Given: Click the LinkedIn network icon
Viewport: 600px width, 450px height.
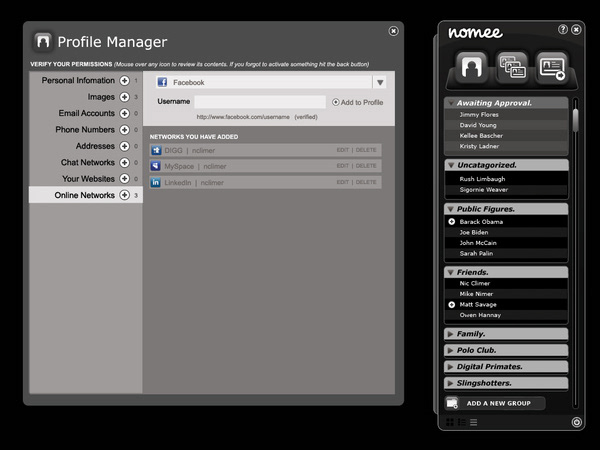Looking at the screenshot, I should pyautogui.click(x=156, y=183).
